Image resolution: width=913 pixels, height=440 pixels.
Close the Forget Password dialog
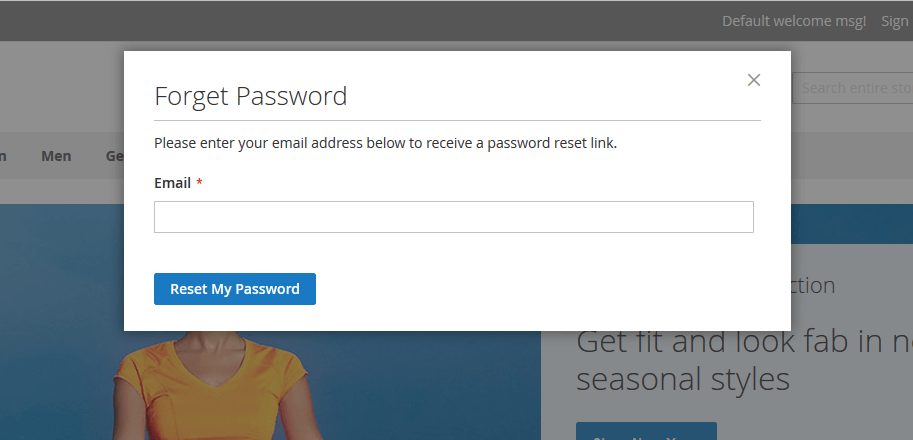[754, 80]
